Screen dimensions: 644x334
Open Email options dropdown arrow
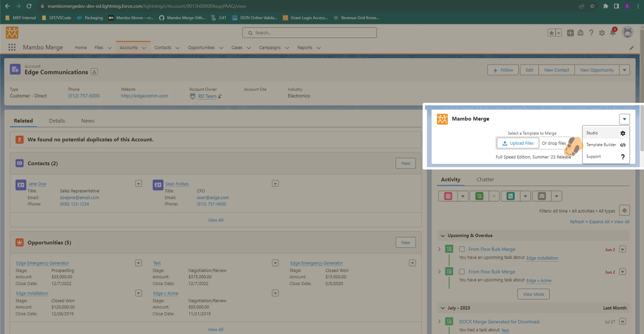coord(556,196)
